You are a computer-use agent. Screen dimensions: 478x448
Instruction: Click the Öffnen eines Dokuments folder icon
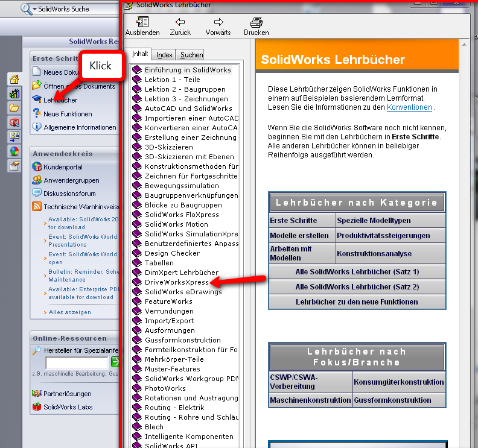(x=37, y=85)
